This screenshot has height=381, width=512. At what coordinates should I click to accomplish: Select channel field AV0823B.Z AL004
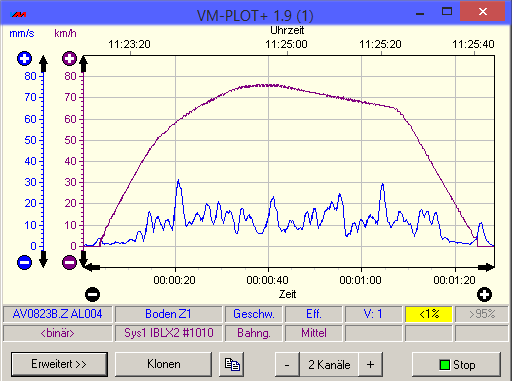tap(58, 314)
